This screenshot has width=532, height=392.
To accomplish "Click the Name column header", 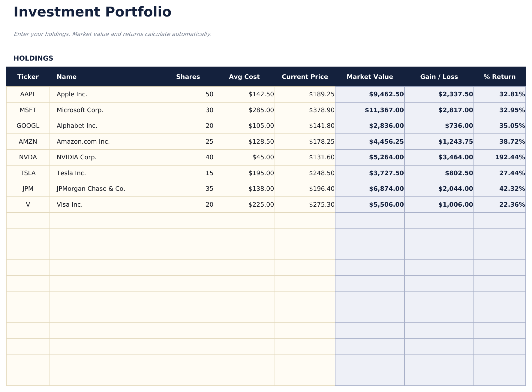I will pyautogui.click(x=67, y=77).
